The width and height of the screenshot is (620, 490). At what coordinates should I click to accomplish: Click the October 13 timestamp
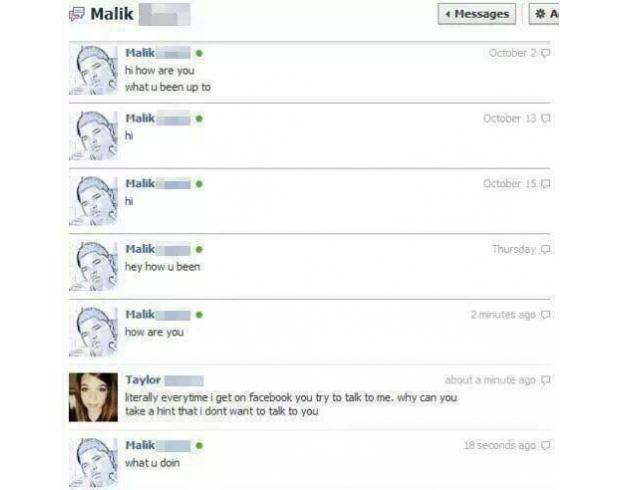tap(510, 118)
